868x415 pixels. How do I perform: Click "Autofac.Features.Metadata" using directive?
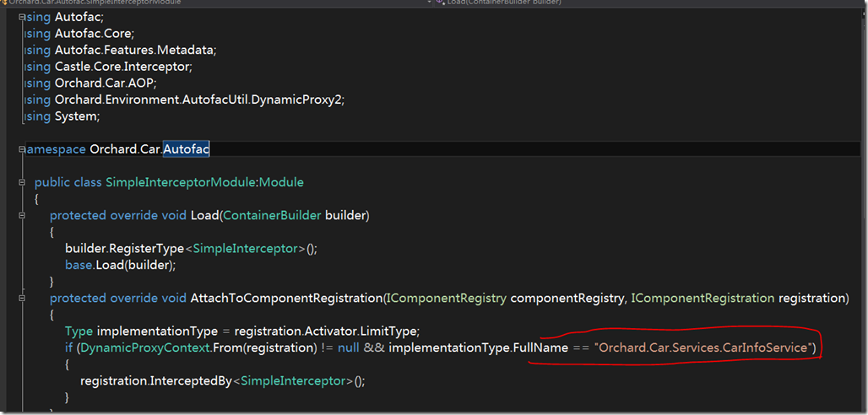coord(136,50)
